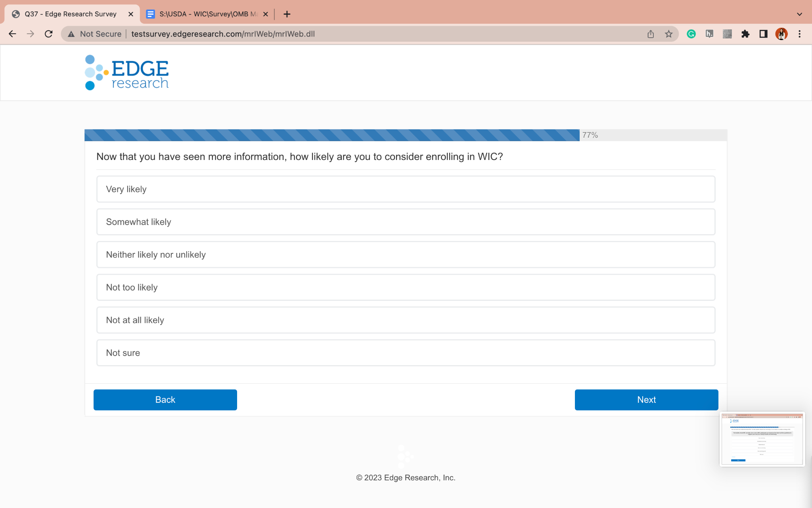Open the Chrome three-dot menu
Viewport: 812px width, 508px height.
tap(799, 34)
